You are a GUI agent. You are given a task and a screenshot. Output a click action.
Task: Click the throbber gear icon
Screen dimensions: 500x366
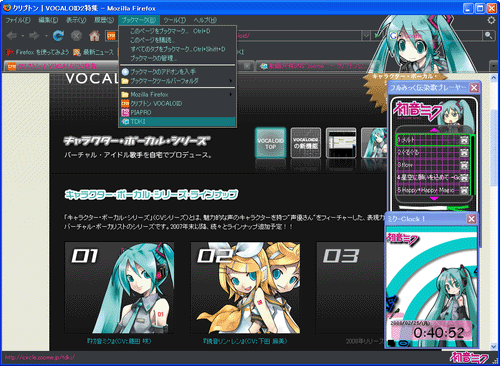(491, 20)
